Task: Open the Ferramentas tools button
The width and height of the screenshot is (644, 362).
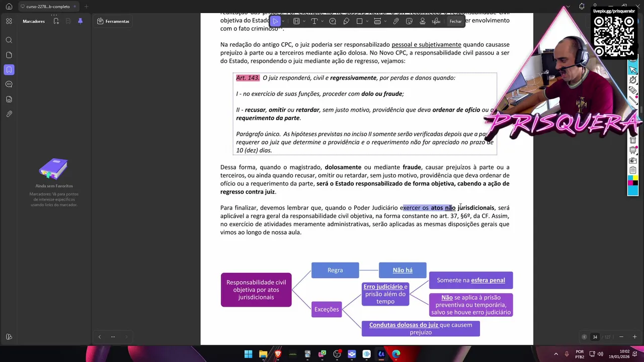Action: click(113, 21)
